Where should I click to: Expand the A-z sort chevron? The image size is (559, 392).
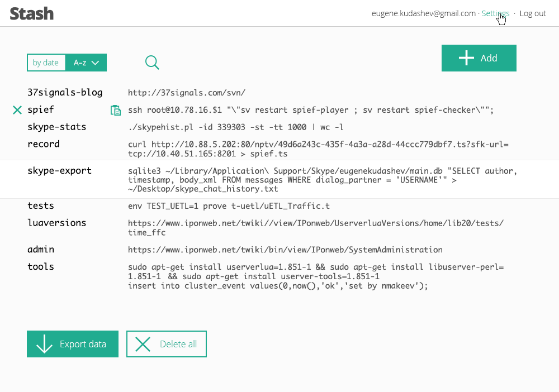pos(96,63)
